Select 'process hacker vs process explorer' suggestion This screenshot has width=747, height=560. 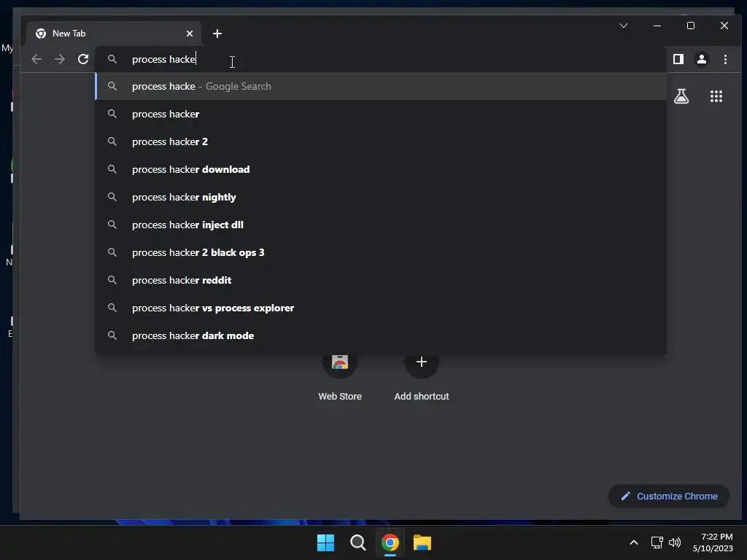point(381,308)
